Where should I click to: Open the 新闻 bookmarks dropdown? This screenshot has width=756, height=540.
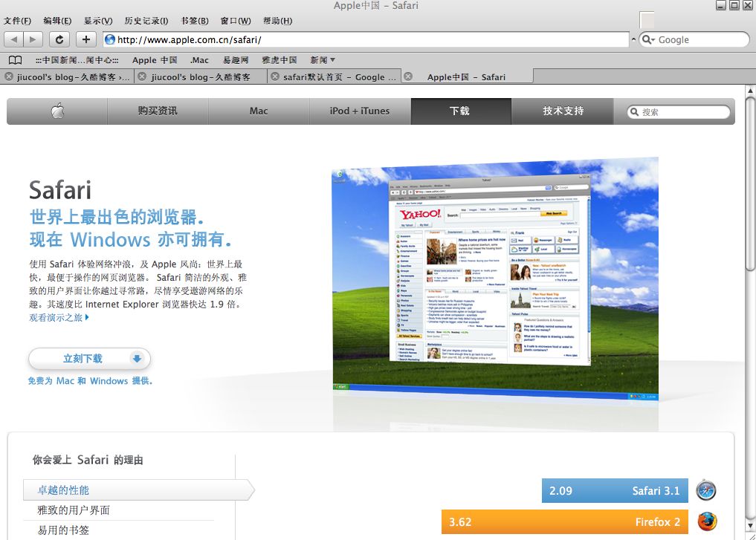pyautogui.click(x=323, y=60)
